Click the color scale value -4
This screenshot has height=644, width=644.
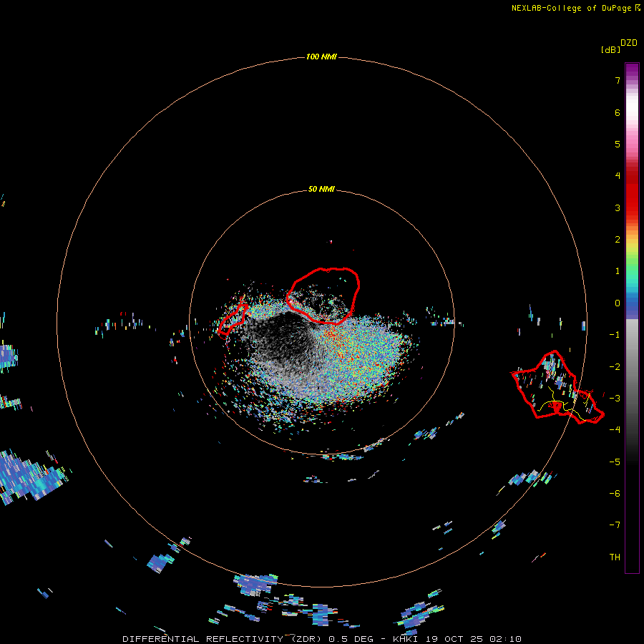615,430
